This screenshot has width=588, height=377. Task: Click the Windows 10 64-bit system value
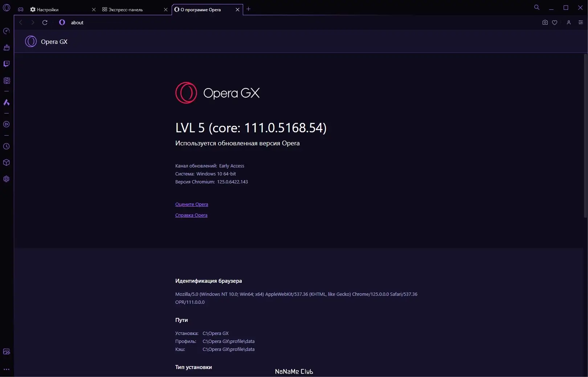216,174
